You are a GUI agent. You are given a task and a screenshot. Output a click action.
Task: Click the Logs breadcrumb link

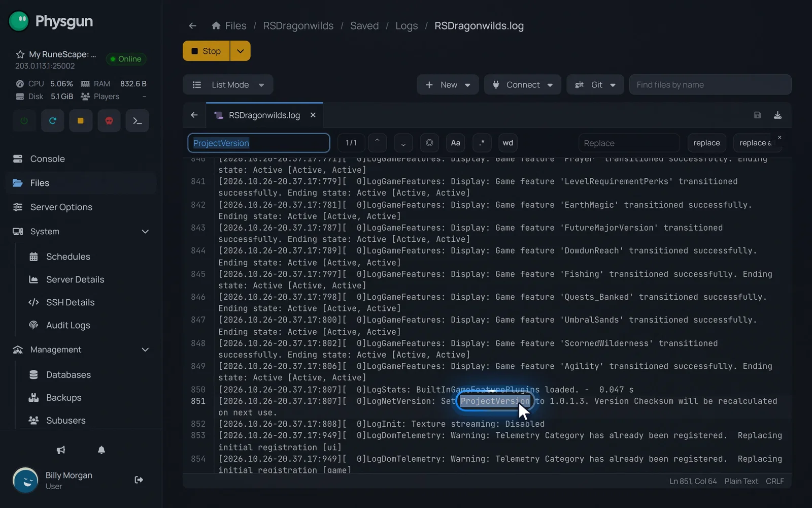[407, 26]
